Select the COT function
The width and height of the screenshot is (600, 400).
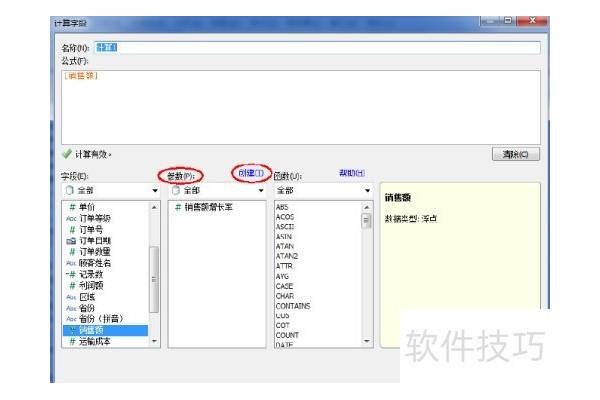coord(282,325)
